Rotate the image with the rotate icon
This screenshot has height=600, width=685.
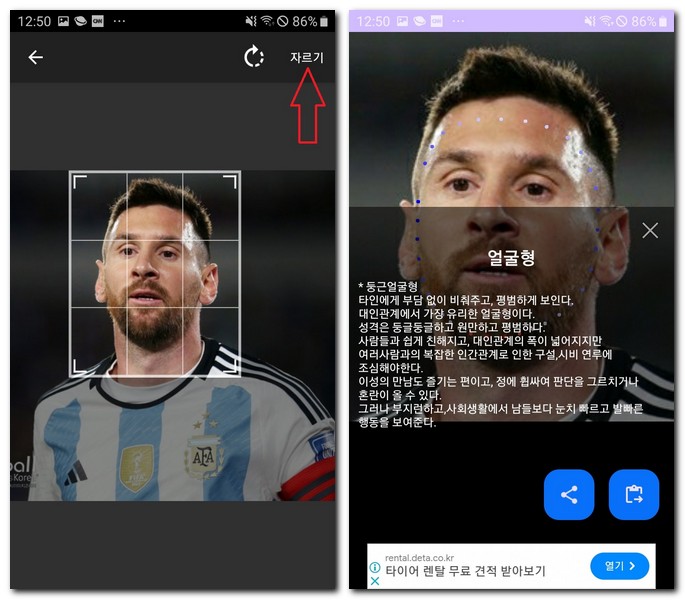coord(253,57)
